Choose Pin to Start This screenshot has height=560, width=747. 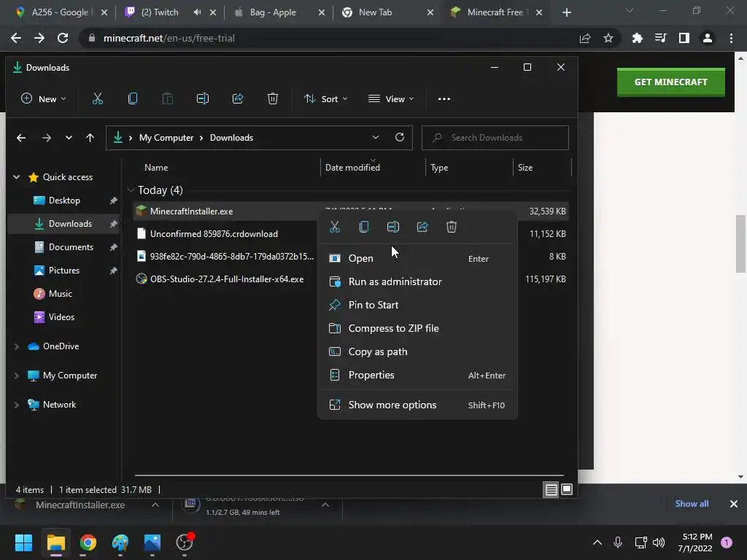click(417, 305)
